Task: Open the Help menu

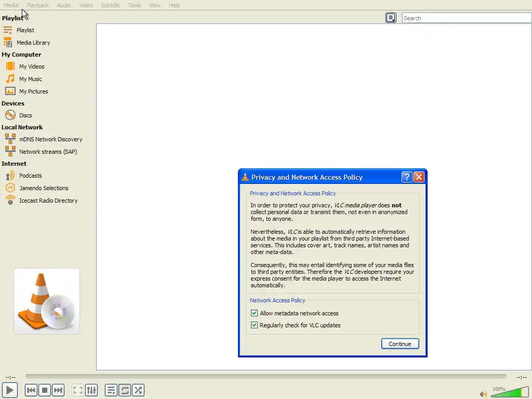Action: 175,5
